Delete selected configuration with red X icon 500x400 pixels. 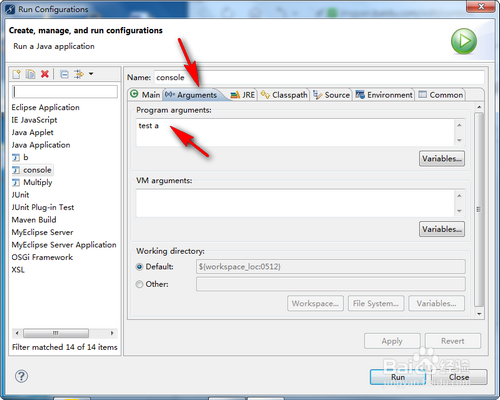[45, 74]
